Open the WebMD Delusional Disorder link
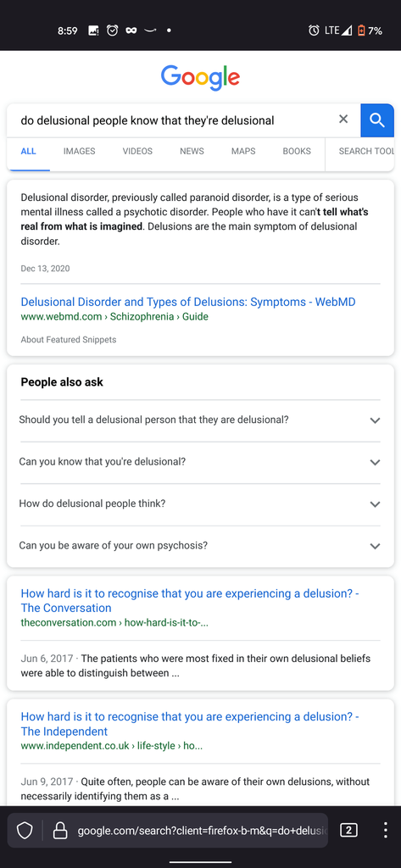Screen dimensions: 401x868 point(187,303)
